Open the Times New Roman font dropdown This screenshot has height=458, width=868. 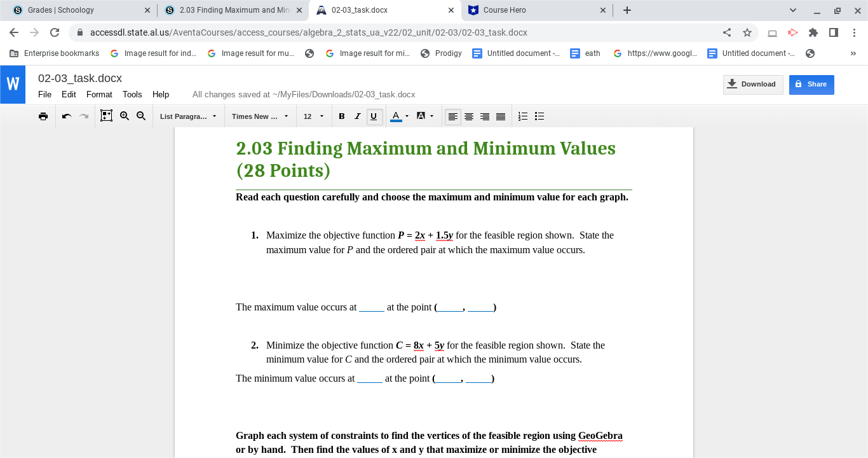(x=260, y=116)
